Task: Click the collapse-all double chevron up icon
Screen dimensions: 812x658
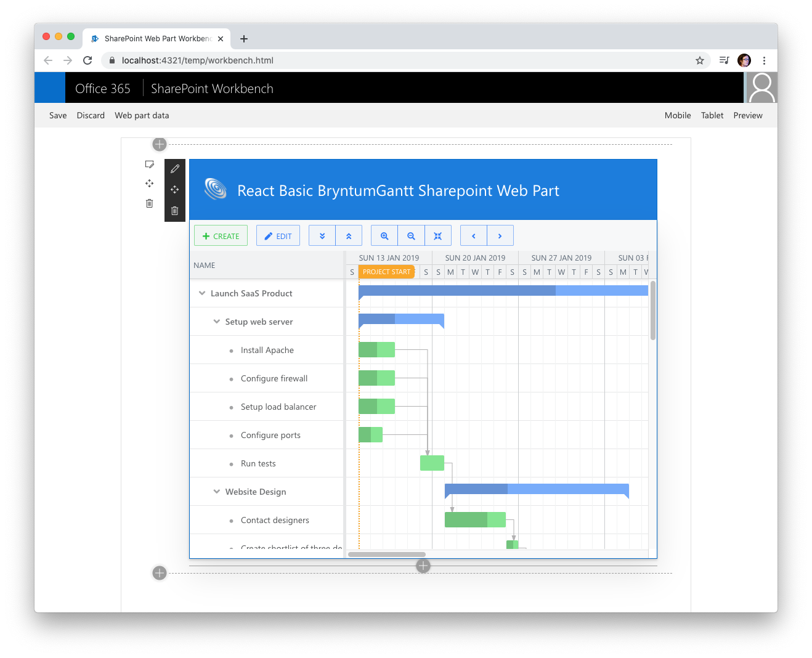Action: click(x=349, y=235)
